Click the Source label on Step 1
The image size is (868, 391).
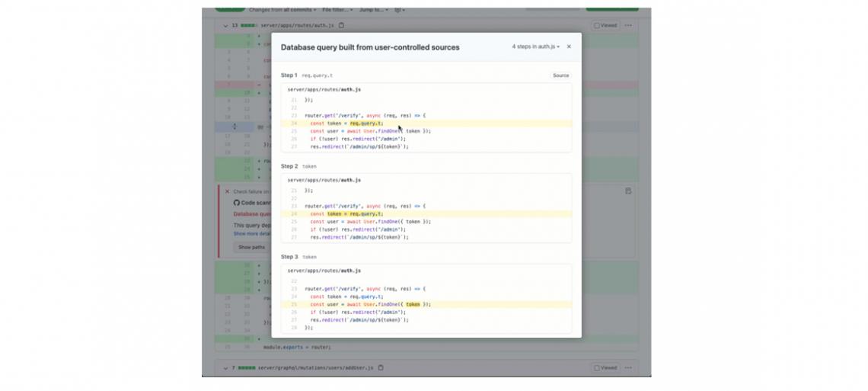click(560, 75)
